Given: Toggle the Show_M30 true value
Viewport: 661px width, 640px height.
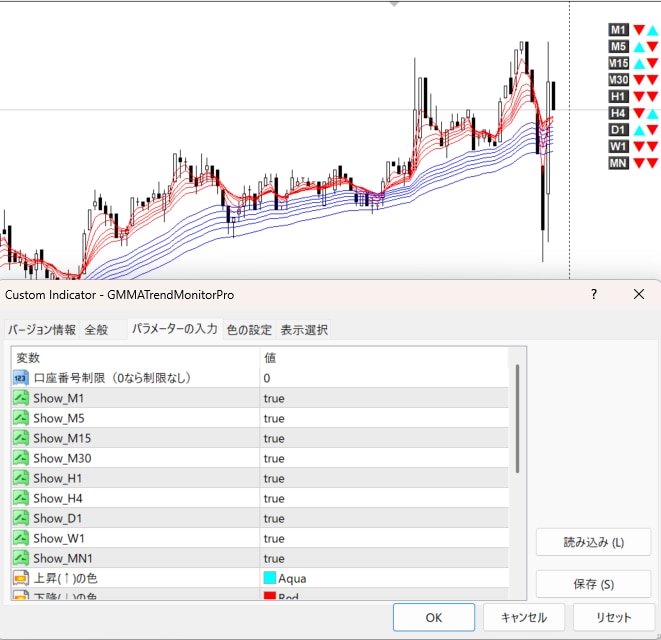Looking at the screenshot, I should tap(384, 458).
